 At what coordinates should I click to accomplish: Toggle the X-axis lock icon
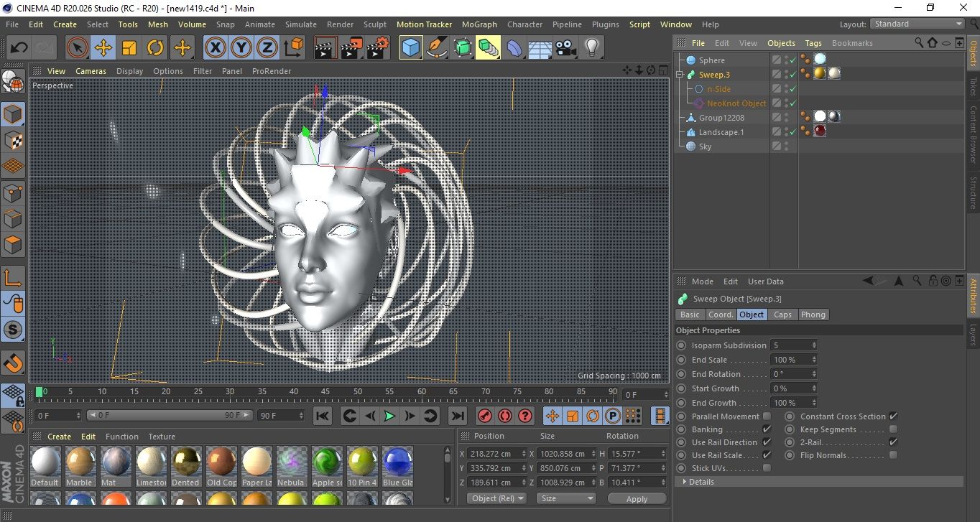coord(214,48)
